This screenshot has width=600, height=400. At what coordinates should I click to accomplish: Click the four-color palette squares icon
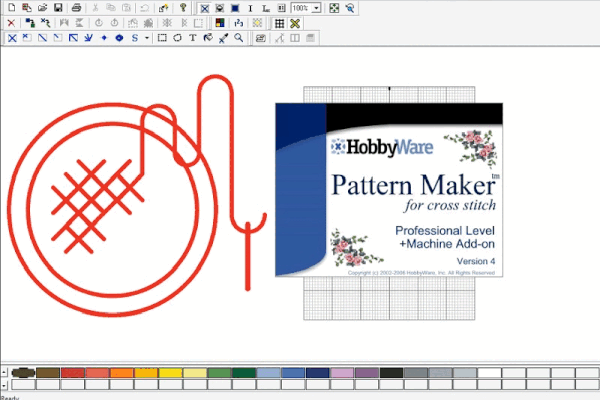point(220,23)
